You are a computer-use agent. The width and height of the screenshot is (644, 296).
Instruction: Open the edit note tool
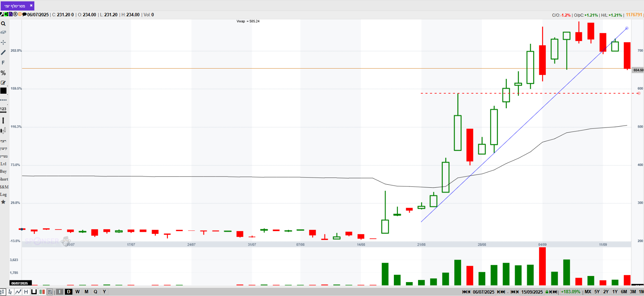click(x=3, y=82)
